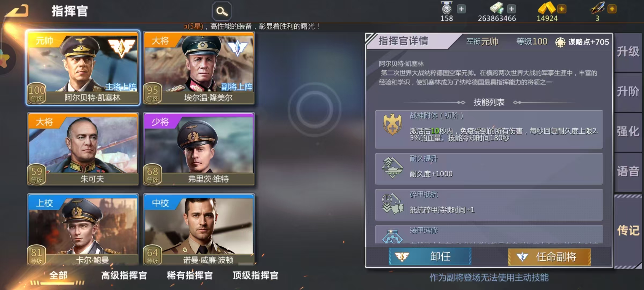Add more medals with plus icon
The image size is (644, 290).
(461, 9)
